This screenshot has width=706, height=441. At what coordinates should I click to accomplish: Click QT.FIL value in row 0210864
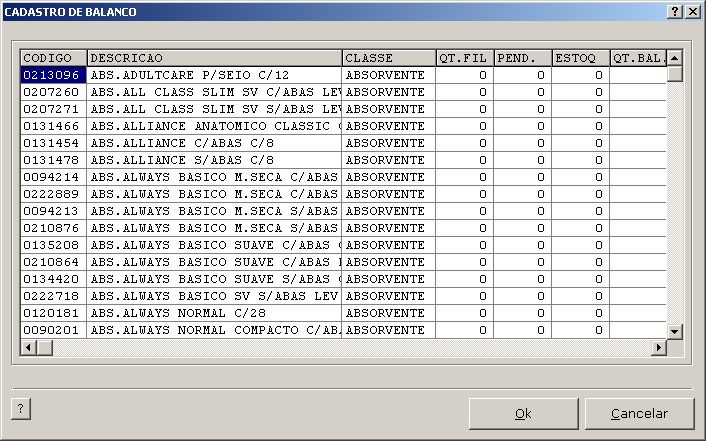coord(465,262)
